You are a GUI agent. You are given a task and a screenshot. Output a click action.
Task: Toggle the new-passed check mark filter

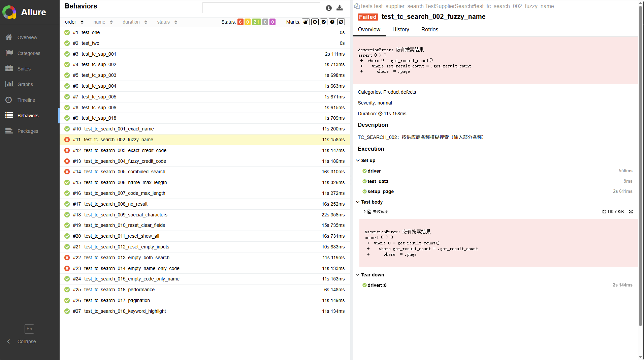[x=324, y=22]
